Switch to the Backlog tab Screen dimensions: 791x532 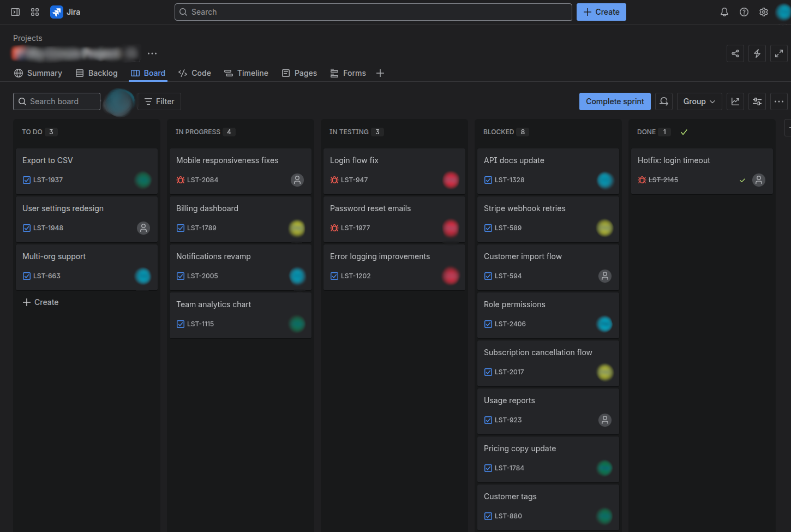click(x=97, y=73)
